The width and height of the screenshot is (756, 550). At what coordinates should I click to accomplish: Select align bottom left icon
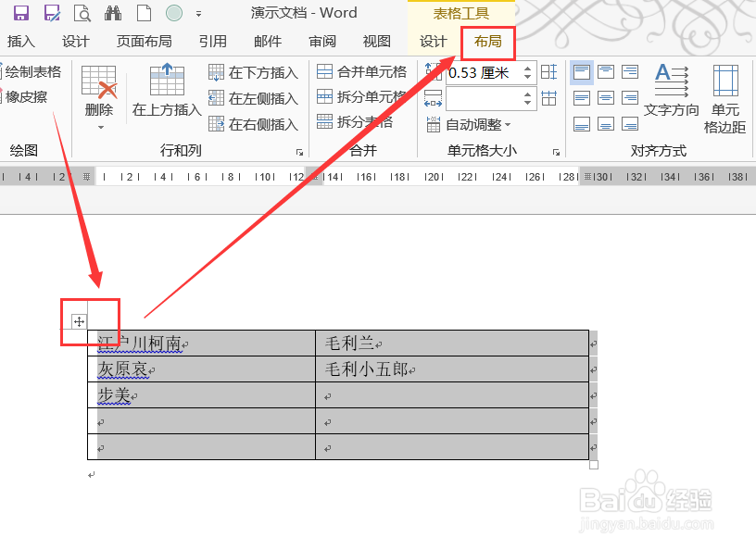[x=582, y=124]
